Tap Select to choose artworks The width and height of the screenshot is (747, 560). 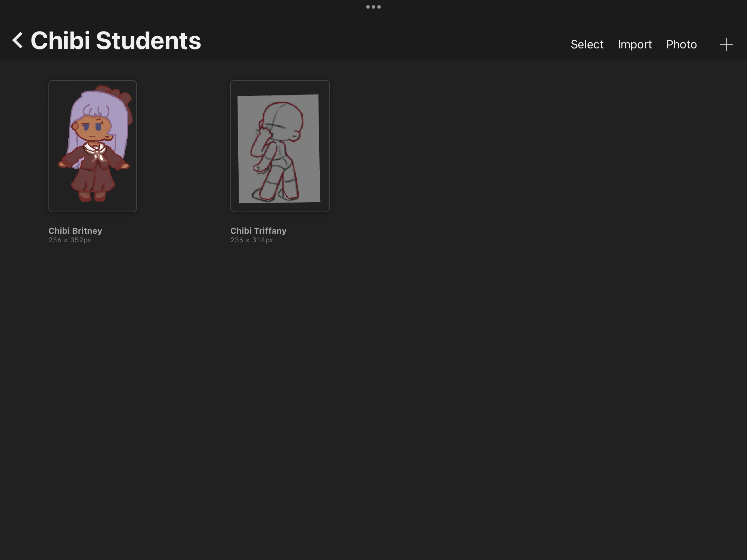click(x=587, y=44)
